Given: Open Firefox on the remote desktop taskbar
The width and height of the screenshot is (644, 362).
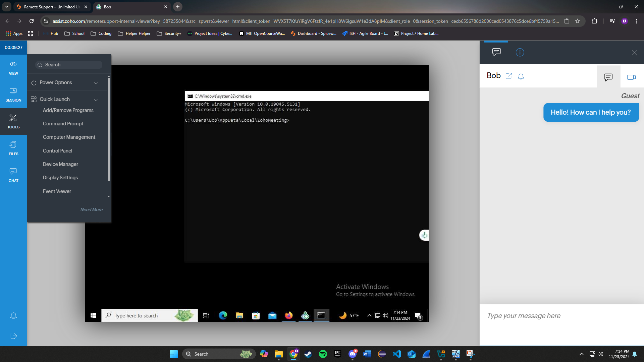Looking at the screenshot, I should (289, 315).
